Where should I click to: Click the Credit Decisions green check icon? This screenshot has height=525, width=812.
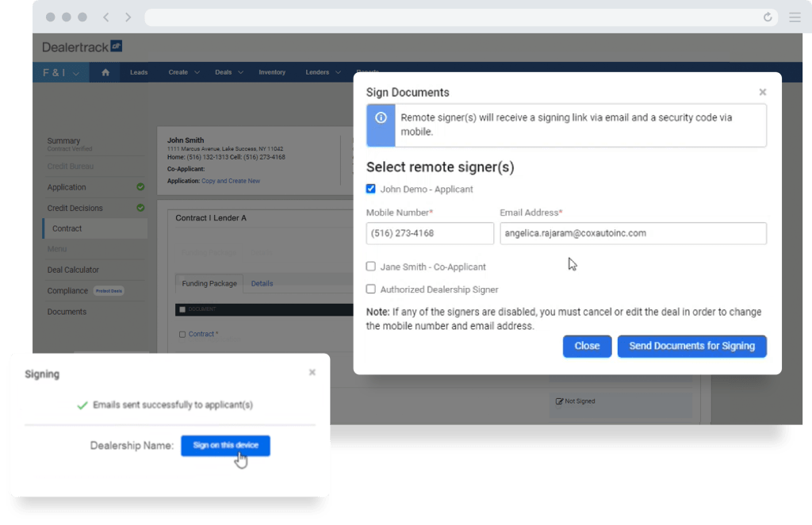pyautogui.click(x=140, y=208)
